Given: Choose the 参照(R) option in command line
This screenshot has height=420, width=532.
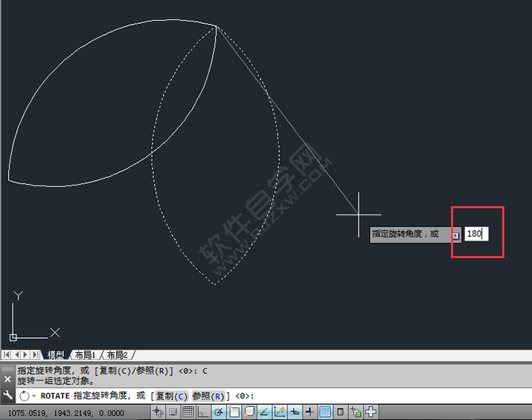Looking at the screenshot, I should tap(208, 396).
